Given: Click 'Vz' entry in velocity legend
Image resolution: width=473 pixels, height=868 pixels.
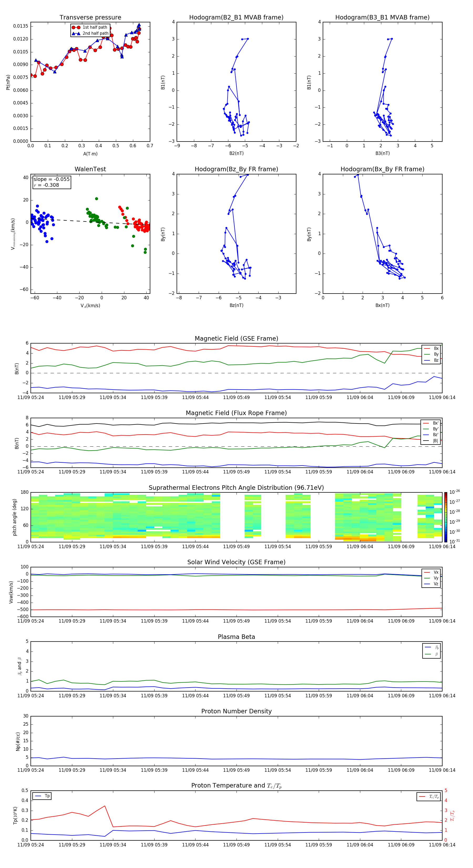Looking at the screenshot, I should (x=431, y=584).
